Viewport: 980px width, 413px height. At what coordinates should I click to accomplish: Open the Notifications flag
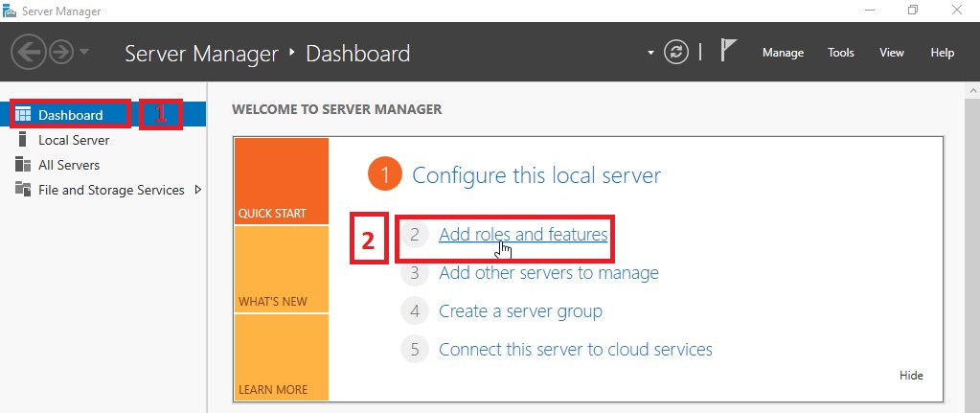pos(727,50)
